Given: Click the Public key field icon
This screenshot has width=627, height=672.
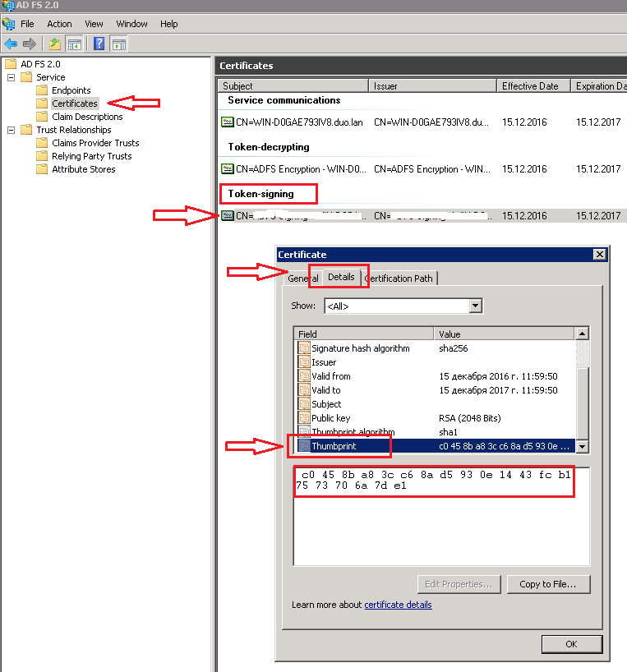Looking at the screenshot, I should [304, 418].
